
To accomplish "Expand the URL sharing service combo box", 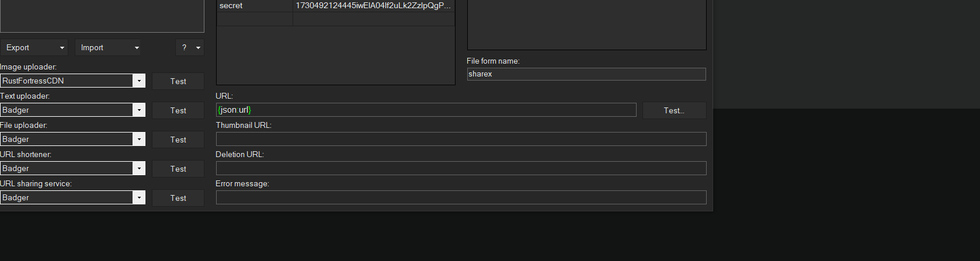I will (139, 198).
